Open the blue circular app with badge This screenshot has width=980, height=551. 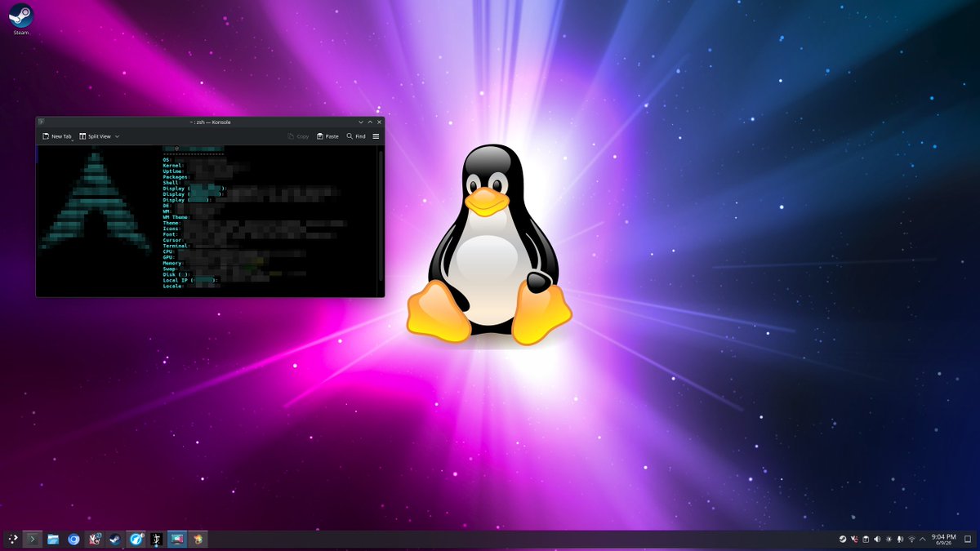point(136,540)
